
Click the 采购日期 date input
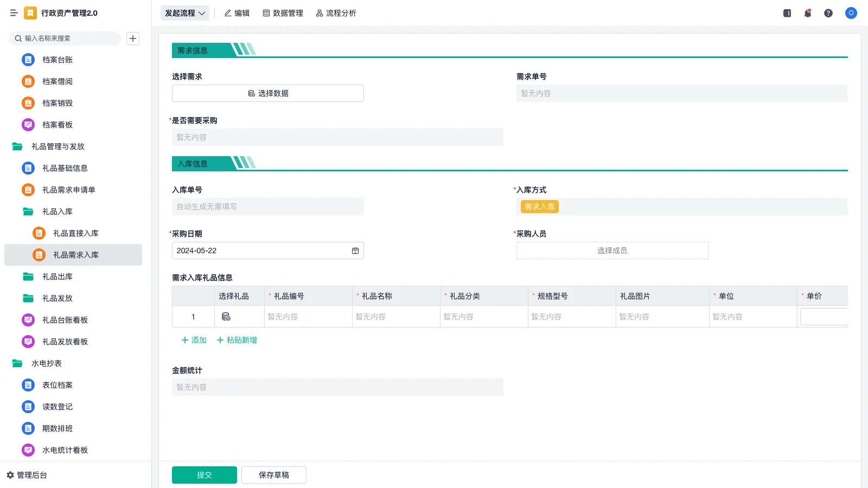point(268,251)
